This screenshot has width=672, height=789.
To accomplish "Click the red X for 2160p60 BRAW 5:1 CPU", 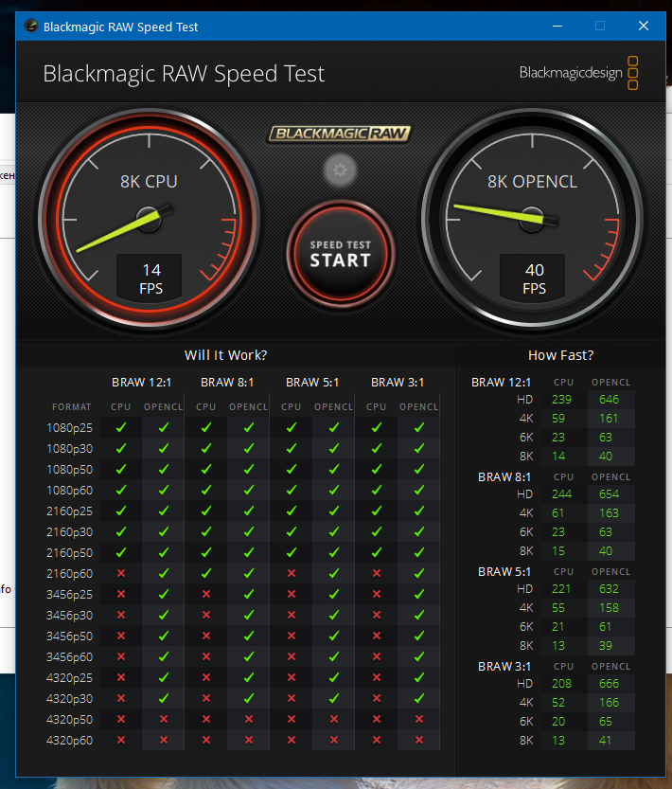I will tap(292, 573).
